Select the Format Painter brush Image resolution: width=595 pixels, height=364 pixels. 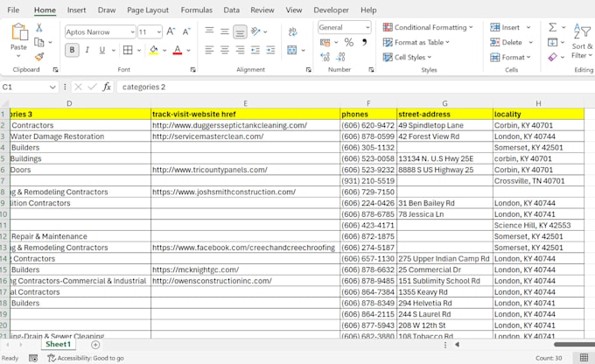click(x=39, y=57)
